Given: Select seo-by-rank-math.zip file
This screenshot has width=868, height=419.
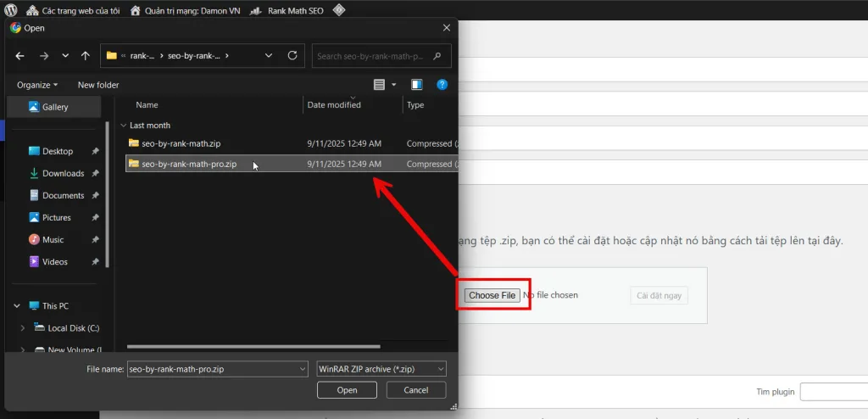Looking at the screenshot, I should 181,143.
